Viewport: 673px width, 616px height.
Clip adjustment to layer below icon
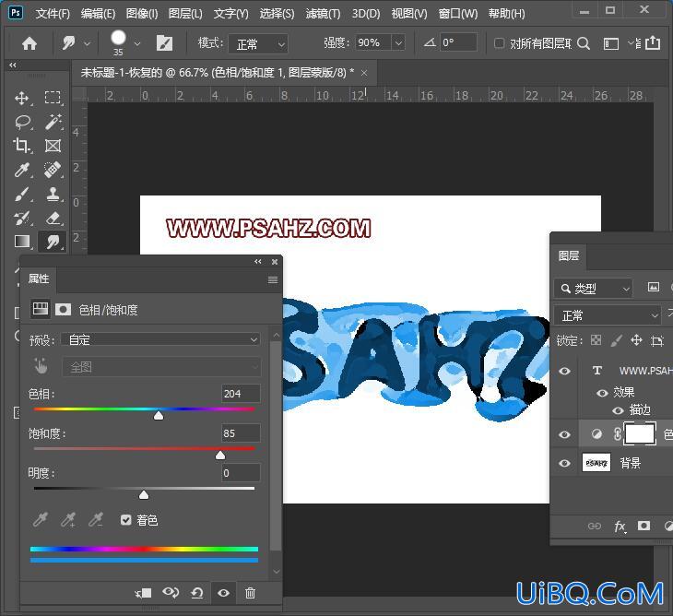(x=143, y=593)
